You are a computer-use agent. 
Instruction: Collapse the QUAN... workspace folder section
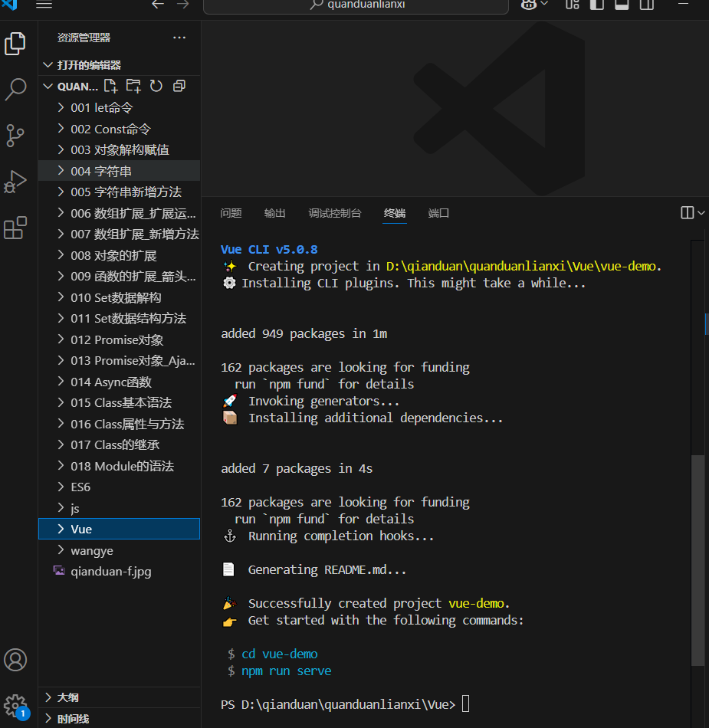point(48,87)
